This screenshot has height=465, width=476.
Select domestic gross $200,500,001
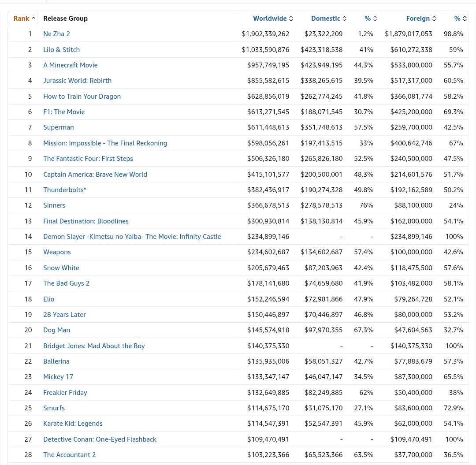(x=321, y=175)
